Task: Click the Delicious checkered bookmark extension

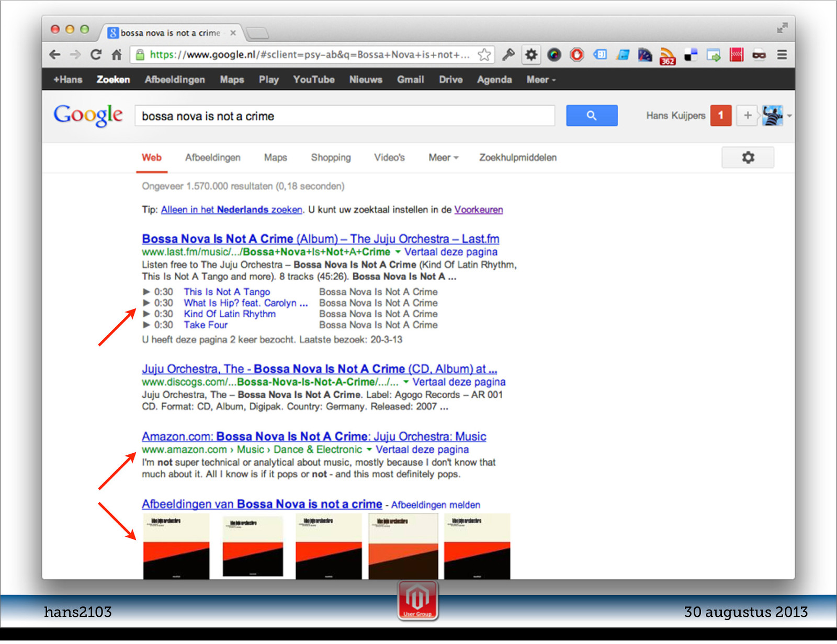Action: (691, 54)
